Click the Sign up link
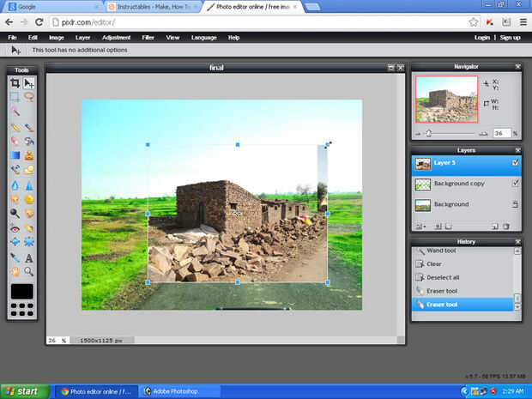The image size is (532, 399). click(510, 38)
